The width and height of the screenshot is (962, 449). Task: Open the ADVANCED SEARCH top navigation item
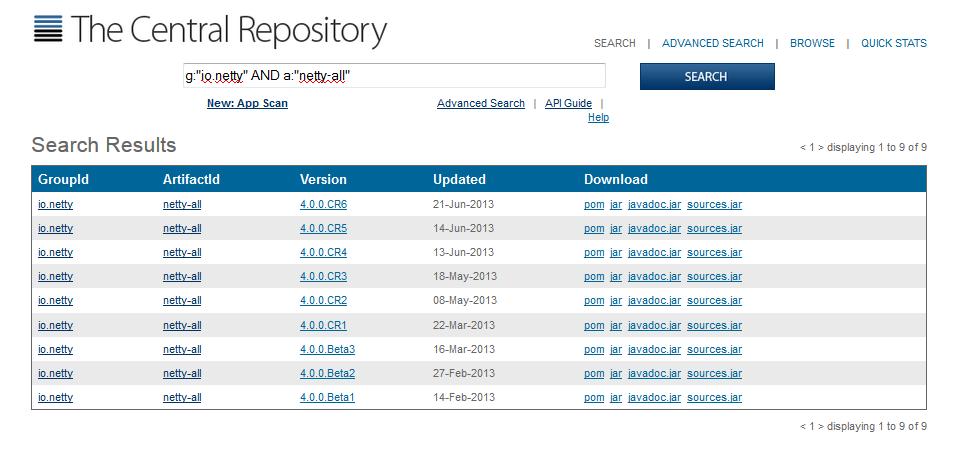[712, 44]
